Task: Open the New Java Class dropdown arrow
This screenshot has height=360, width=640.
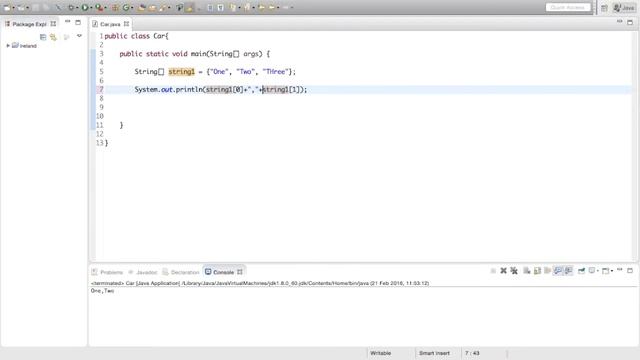Action: [132, 8]
